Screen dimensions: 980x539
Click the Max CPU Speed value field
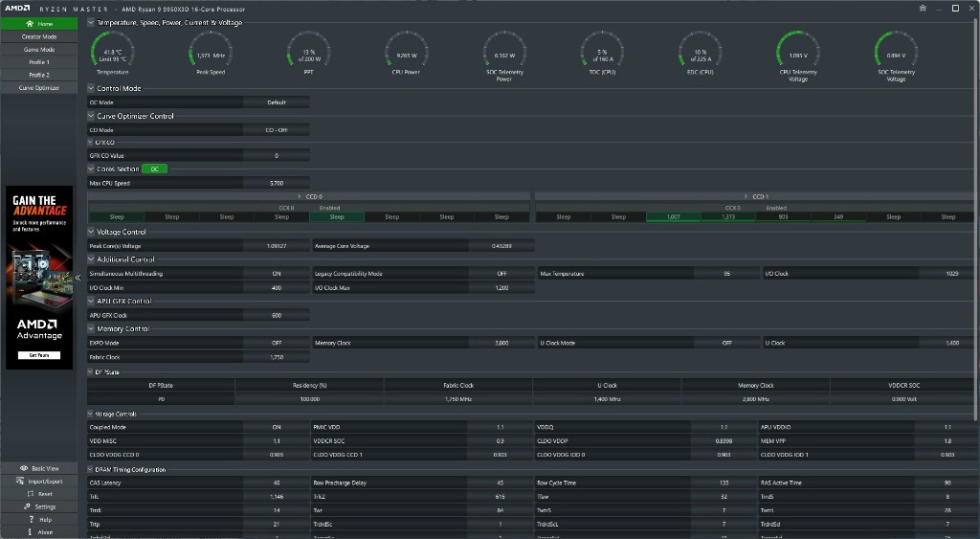click(277, 183)
